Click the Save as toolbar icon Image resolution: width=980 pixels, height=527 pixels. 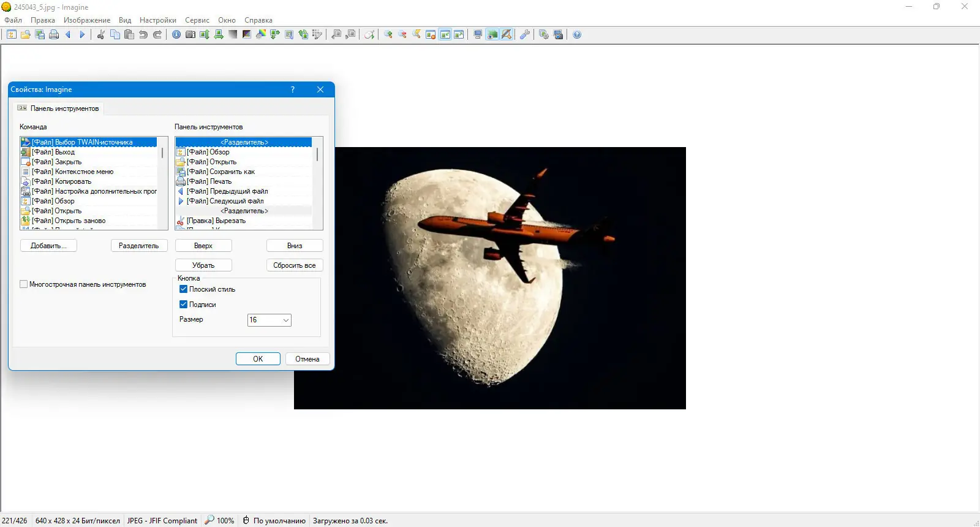[x=40, y=35]
